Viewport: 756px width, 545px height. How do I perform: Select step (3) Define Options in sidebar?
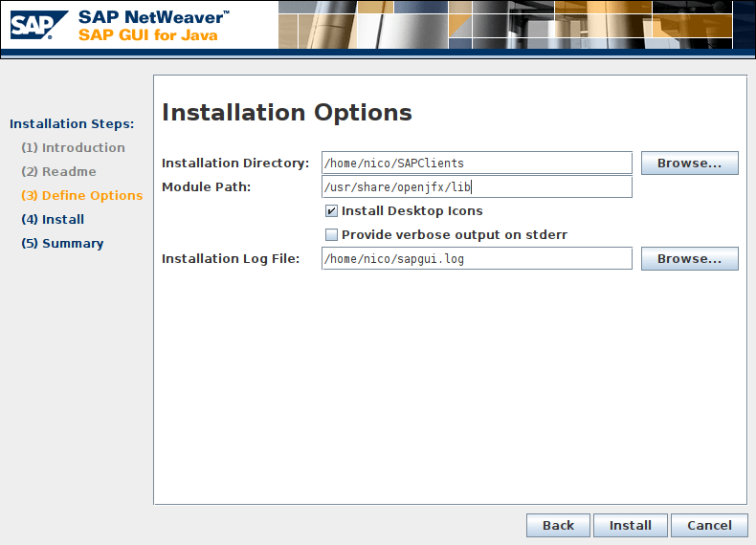click(82, 196)
